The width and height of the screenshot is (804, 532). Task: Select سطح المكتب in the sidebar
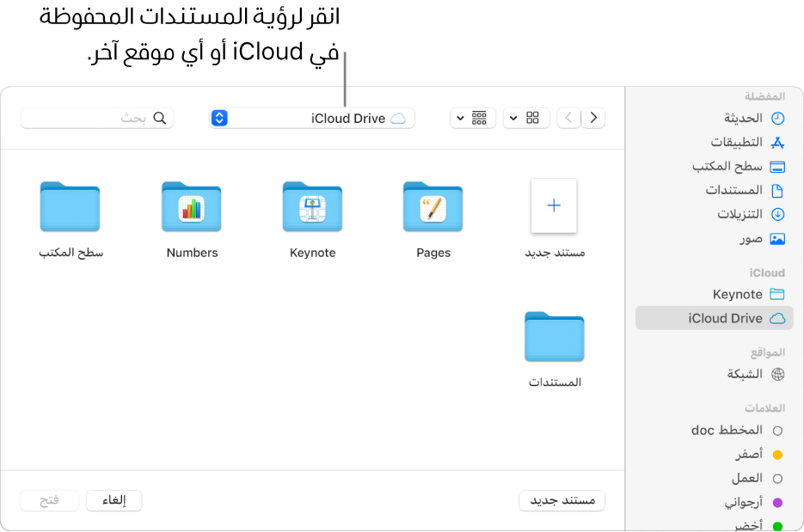715,166
